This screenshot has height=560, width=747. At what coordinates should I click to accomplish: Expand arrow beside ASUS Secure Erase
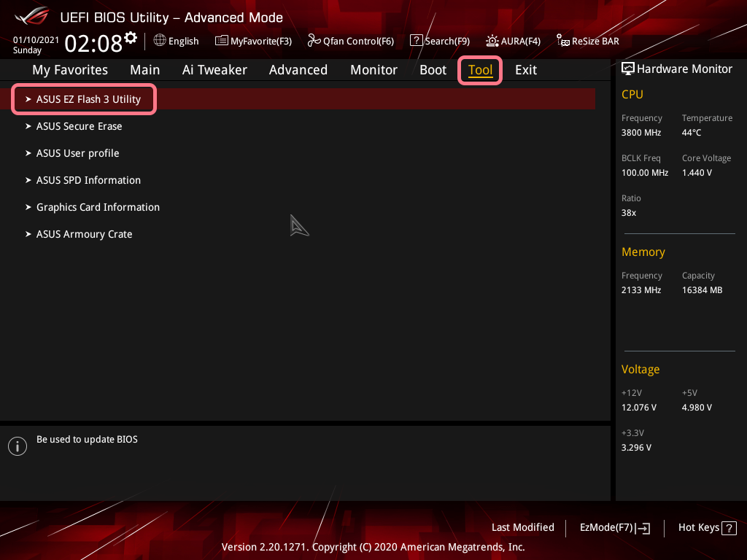28,126
